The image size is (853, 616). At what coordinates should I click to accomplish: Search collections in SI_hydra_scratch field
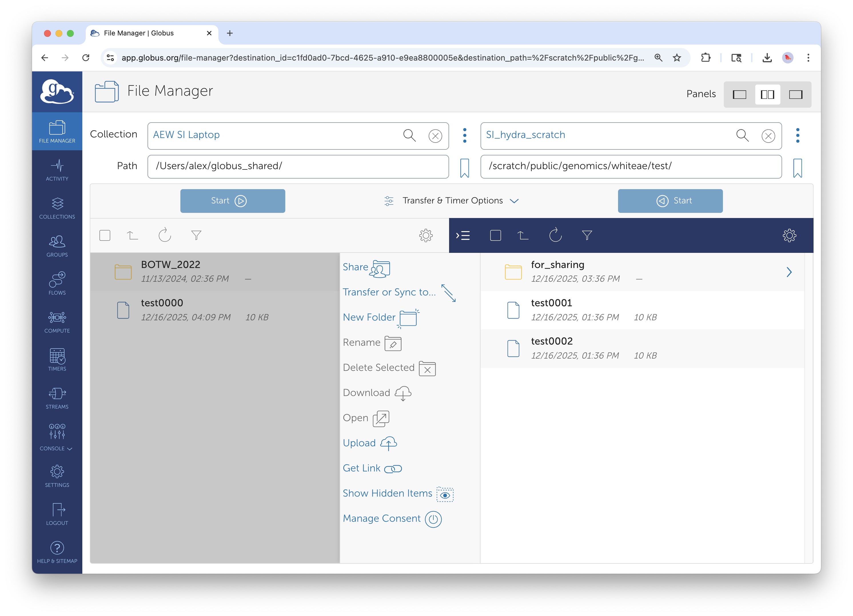click(x=742, y=135)
